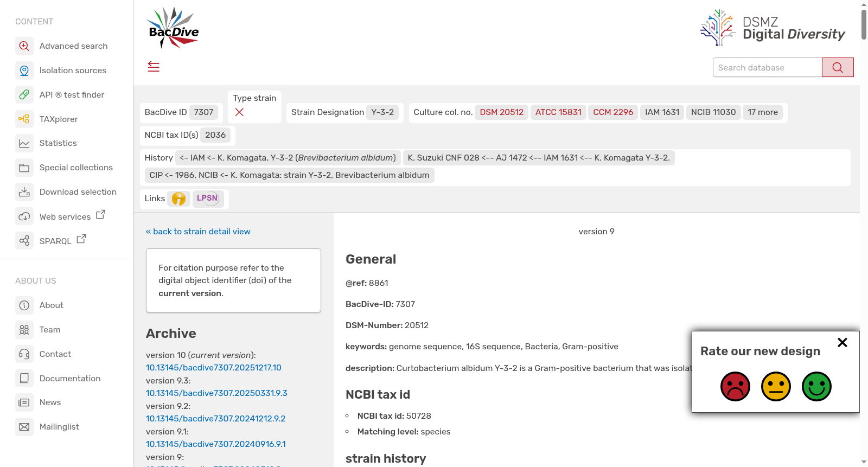The height and width of the screenshot is (467, 868).
Task: Click the NCIB 11030 collection tag
Action: 713,112
